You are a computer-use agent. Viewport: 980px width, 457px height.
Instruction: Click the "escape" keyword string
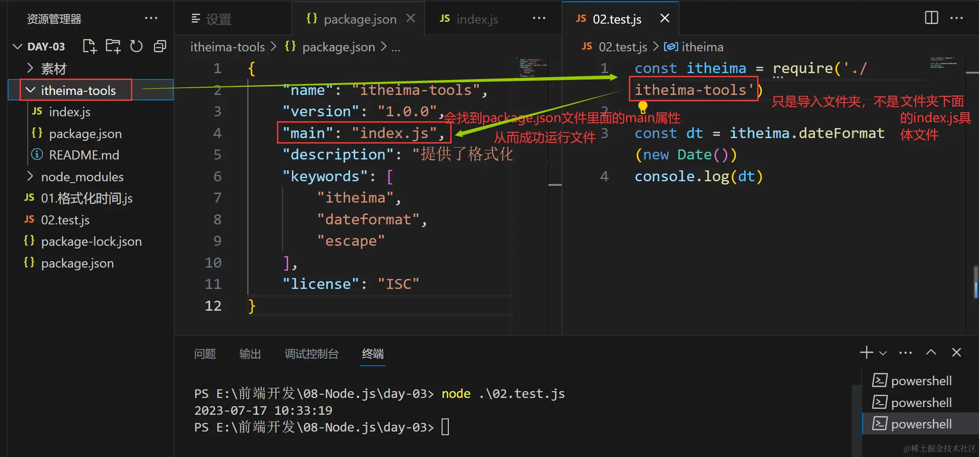pyautogui.click(x=351, y=241)
